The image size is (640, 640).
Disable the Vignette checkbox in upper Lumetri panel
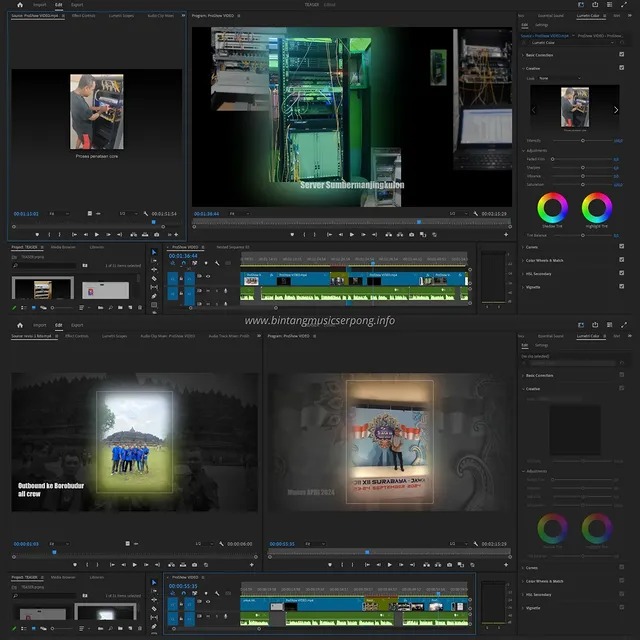coord(622,286)
